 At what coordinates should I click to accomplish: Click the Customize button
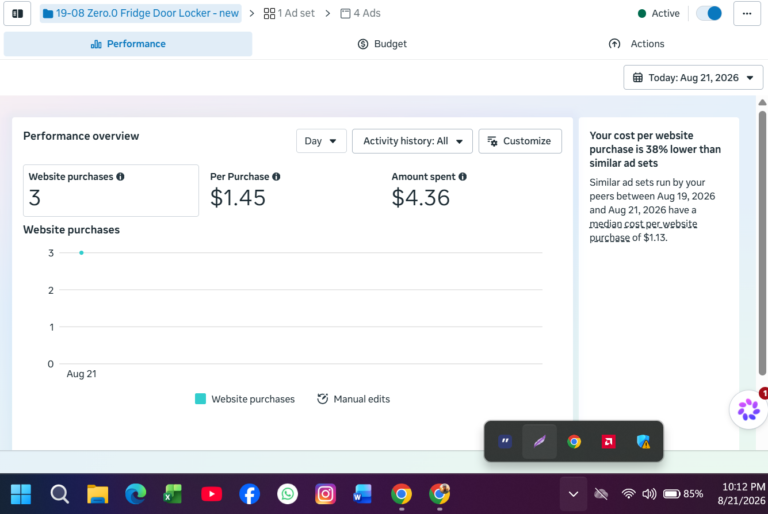(520, 141)
